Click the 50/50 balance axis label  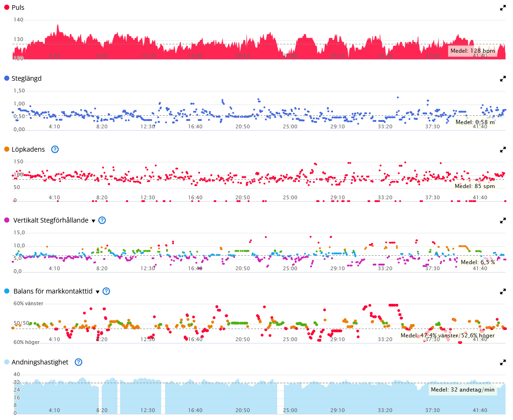click(x=21, y=323)
